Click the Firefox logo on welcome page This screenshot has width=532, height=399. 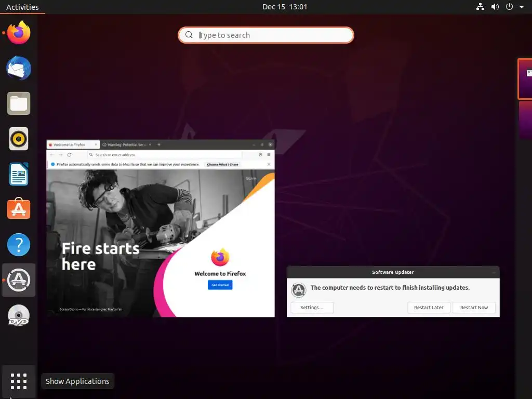coord(220,257)
